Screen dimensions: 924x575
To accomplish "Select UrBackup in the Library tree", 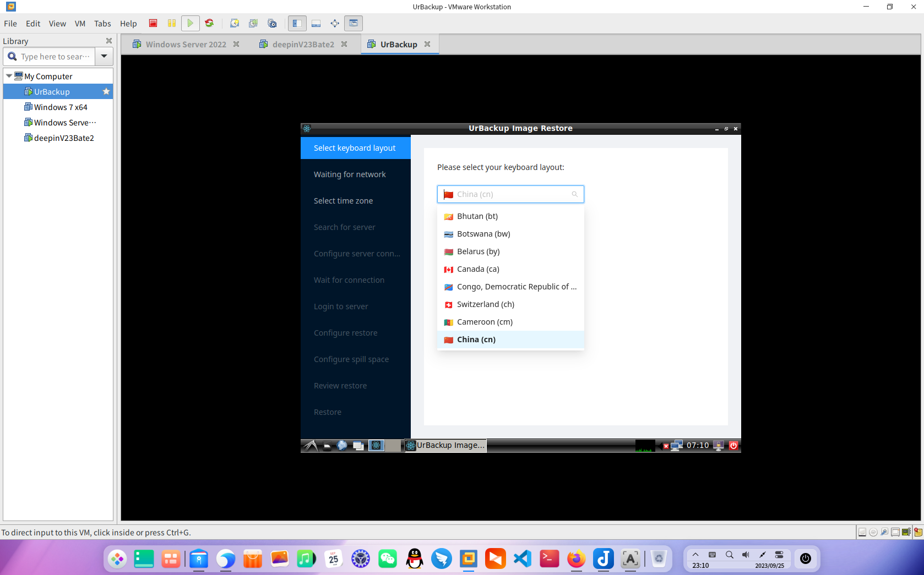I will [x=58, y=92].
